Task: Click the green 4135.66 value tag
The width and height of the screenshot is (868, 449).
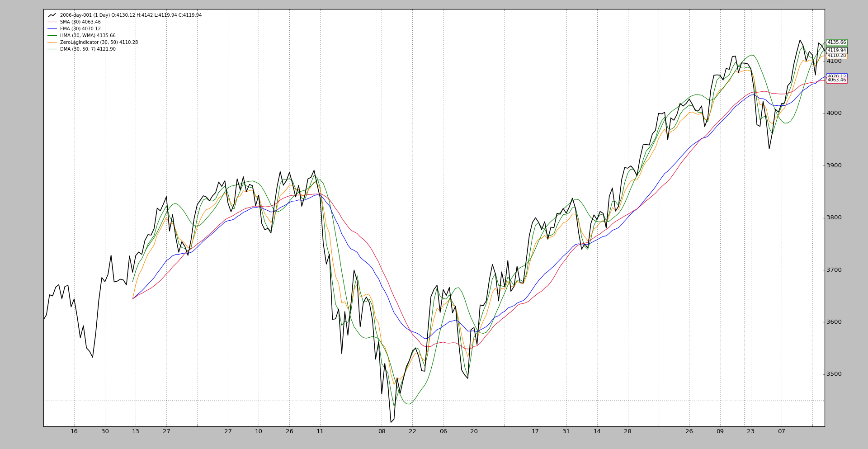Action: (836, 43)
